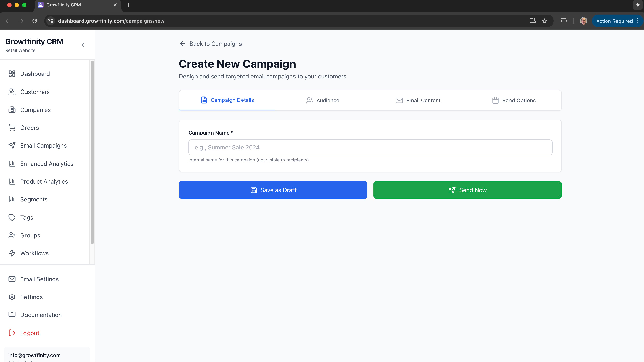The height and width of the screenshot is (362, 644).
Task: Click inside the Campaign Name field
Action: click(370, 147)
